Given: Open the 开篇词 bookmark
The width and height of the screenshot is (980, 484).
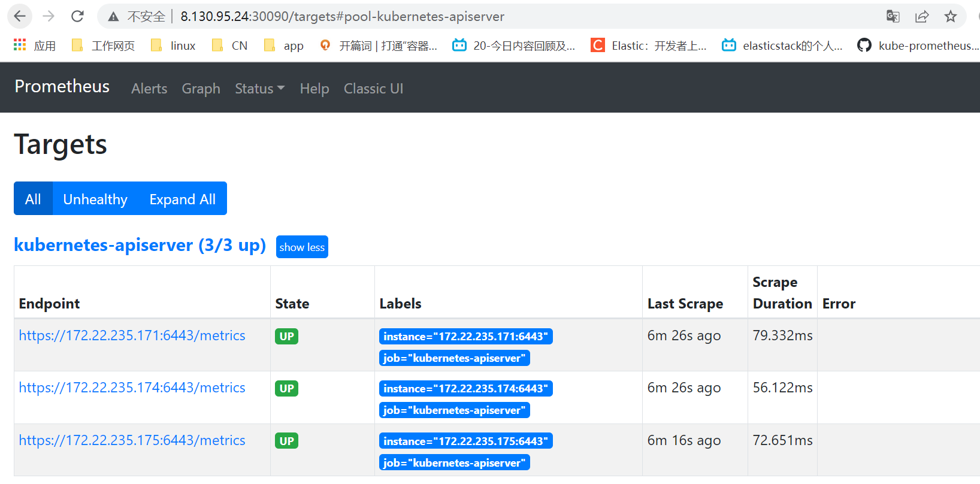Looking at the screenshot, I should coord(379,46).
